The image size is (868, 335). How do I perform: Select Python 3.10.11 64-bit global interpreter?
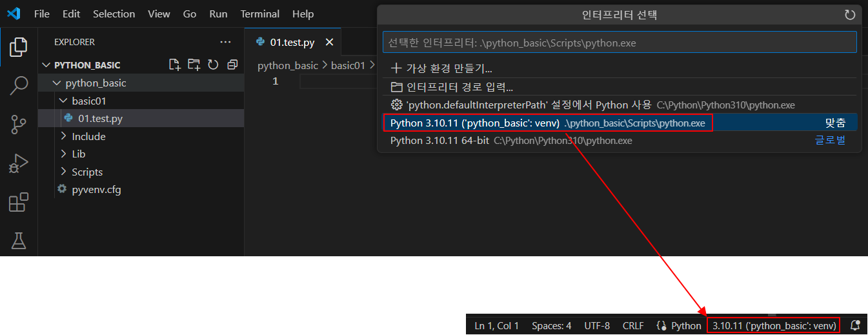coord(620,140)
